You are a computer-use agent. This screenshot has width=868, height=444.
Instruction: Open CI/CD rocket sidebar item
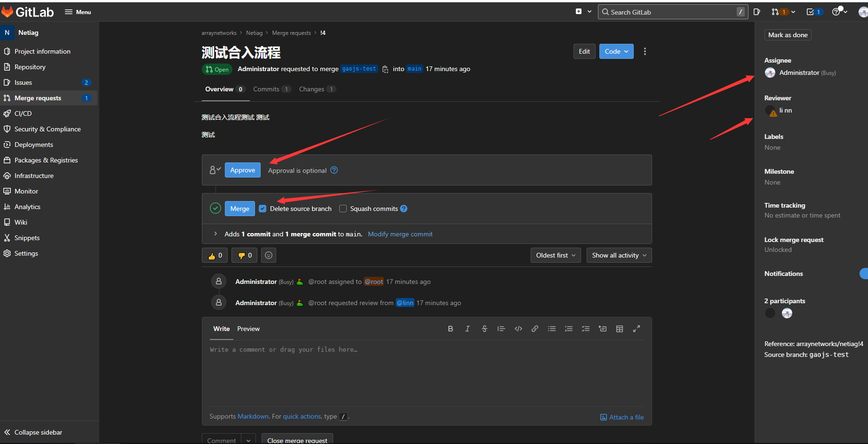click(x=23, y=113)
